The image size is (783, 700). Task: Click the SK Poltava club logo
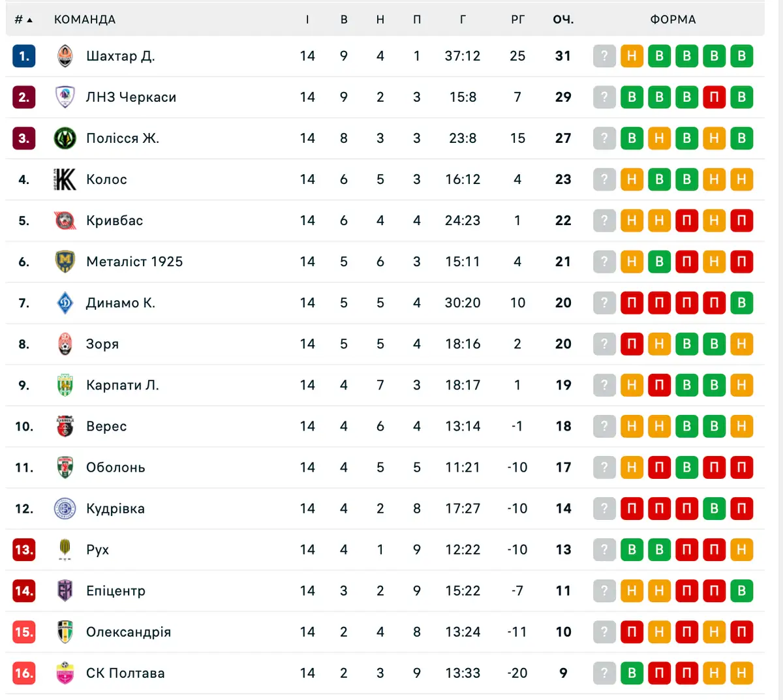click(65, 673)
